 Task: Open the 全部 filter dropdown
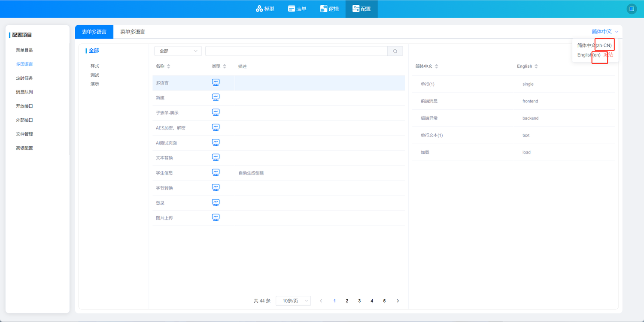[178, 51]
